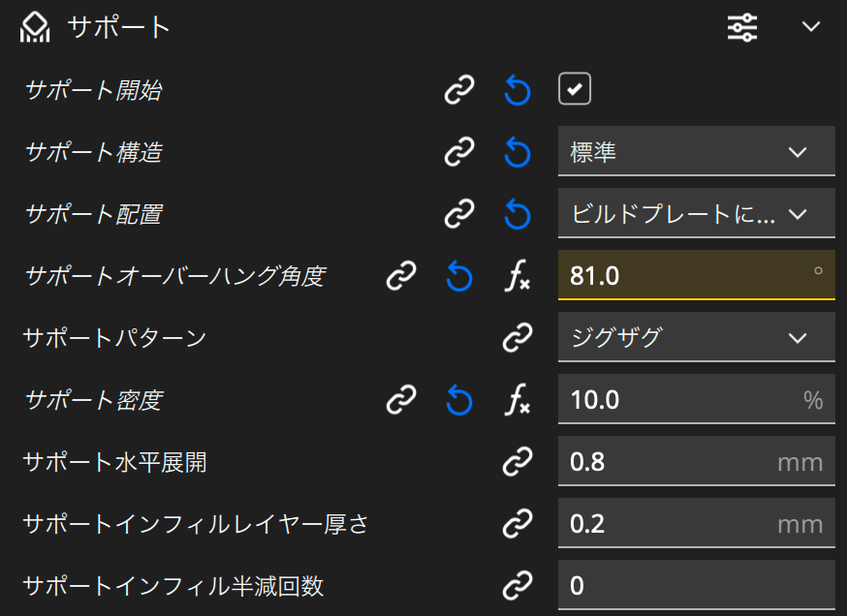Click the サポート section header title

pyautogui.click(x=119, y=27)
